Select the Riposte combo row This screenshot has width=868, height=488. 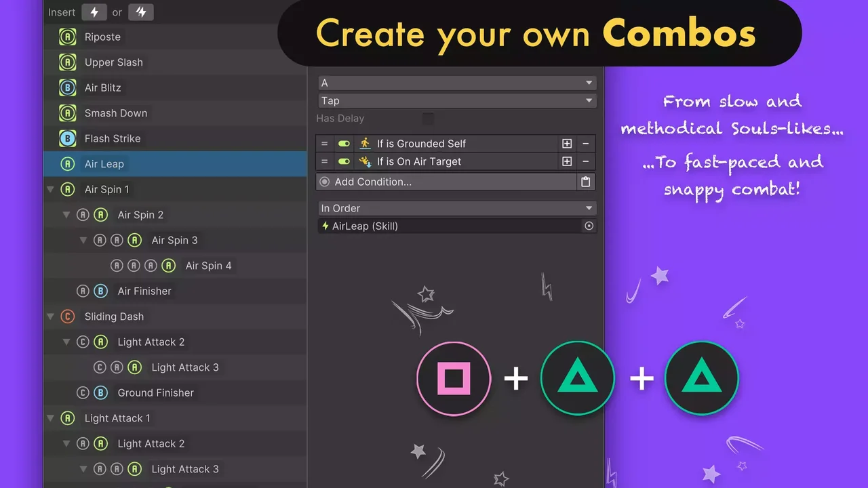[x=176, y=37]
